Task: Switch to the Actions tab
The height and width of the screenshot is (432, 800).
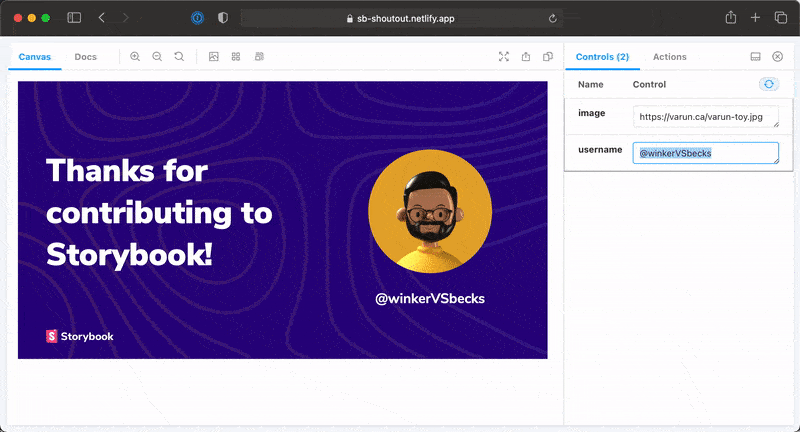Action: pos(669,57)
